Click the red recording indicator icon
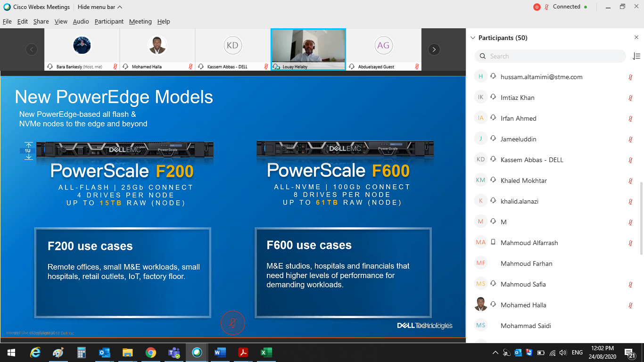644x362 pixels. [x=537, y=7]
